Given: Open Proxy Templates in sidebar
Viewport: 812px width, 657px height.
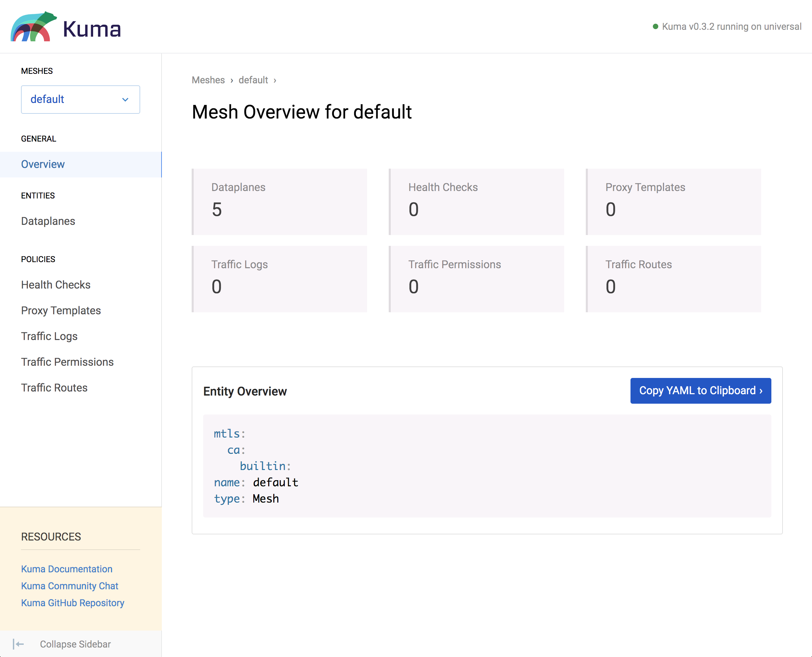Looking at the screenshot, I should [x=61, y=310].
